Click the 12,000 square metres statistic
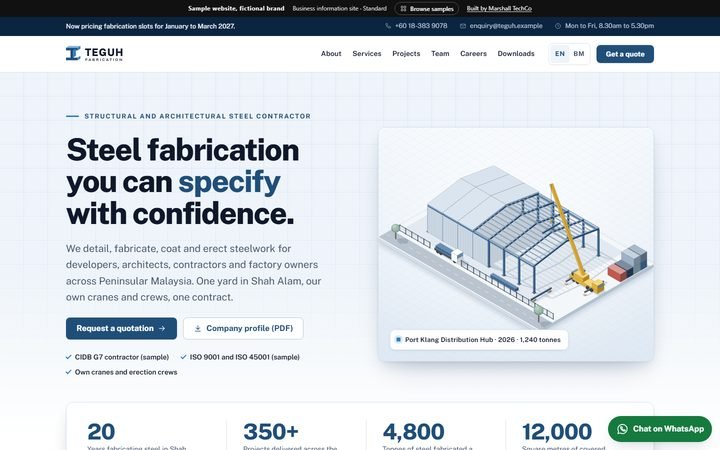This screenshot has height=450, width=720. (557, 432)
